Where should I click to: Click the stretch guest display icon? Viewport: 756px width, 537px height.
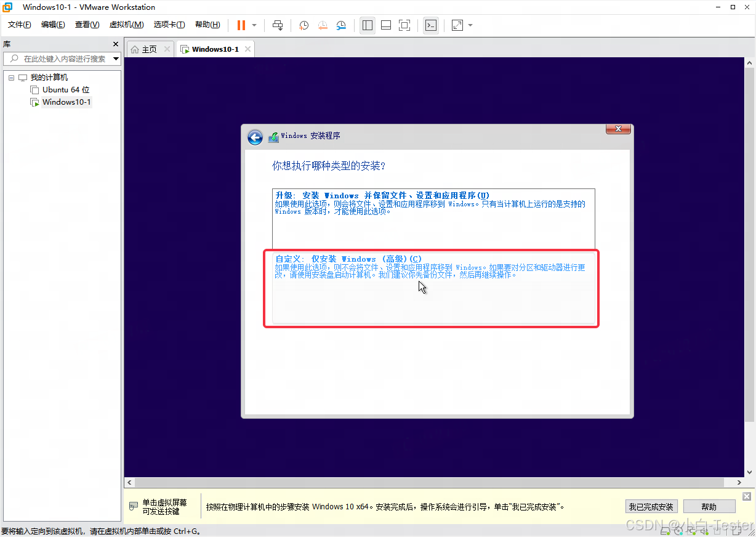coord(457,25)
